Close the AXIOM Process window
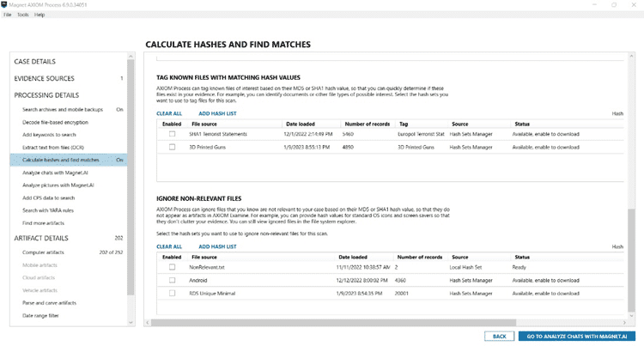This screenshot has width=644, height=346. pyautogui.click(x=634, y=4)
